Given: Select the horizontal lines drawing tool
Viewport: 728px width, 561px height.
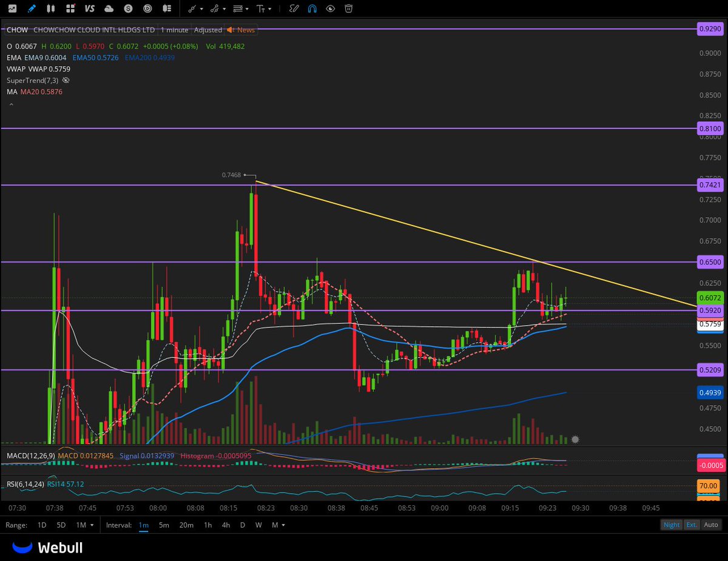Looking at the screenshot, I should [238, 8].
